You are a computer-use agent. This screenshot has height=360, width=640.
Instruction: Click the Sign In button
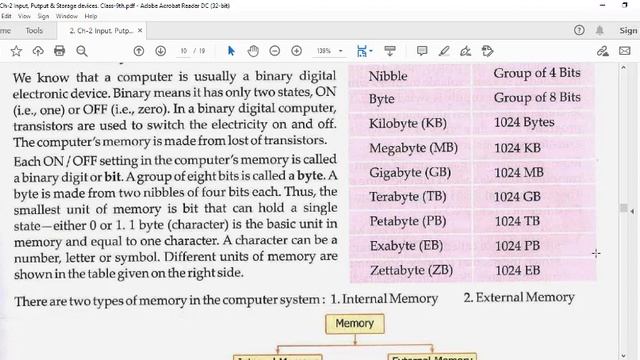[x=628, y=30]
